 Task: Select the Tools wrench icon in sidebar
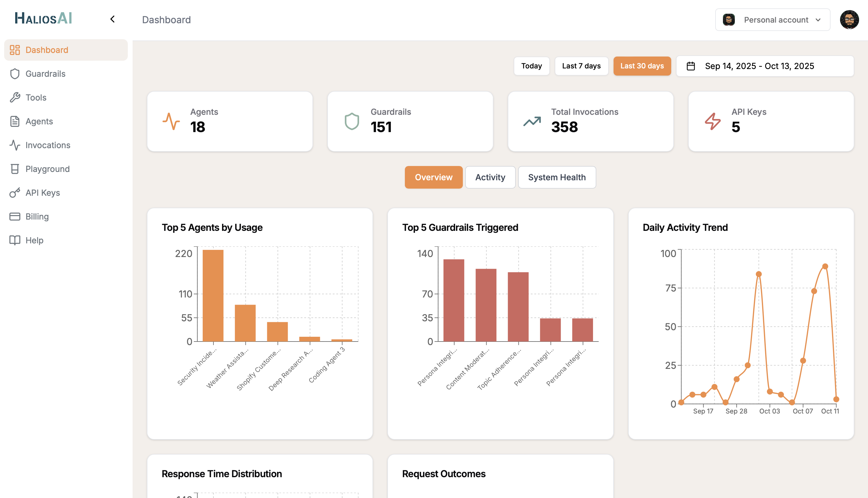[14, 98]
